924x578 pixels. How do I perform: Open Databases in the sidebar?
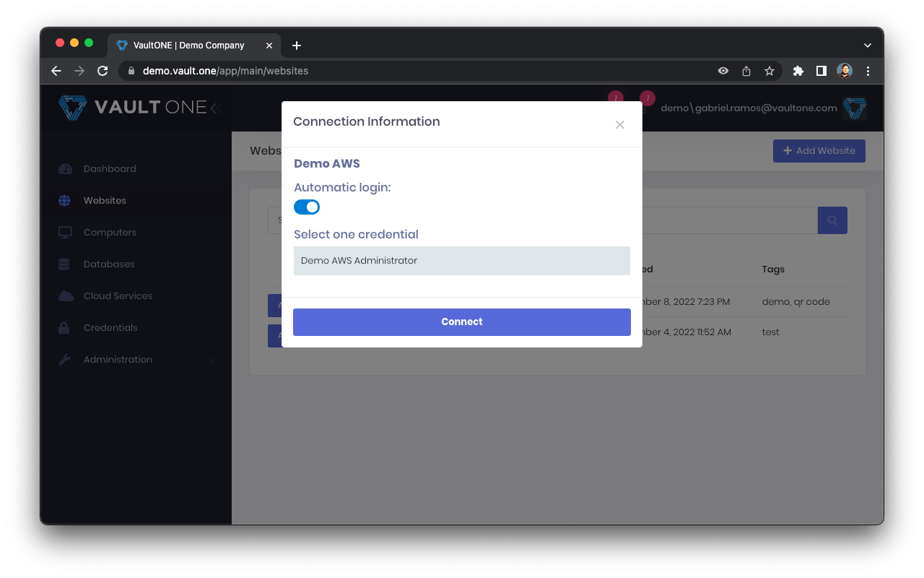click(x=109, y=264)
